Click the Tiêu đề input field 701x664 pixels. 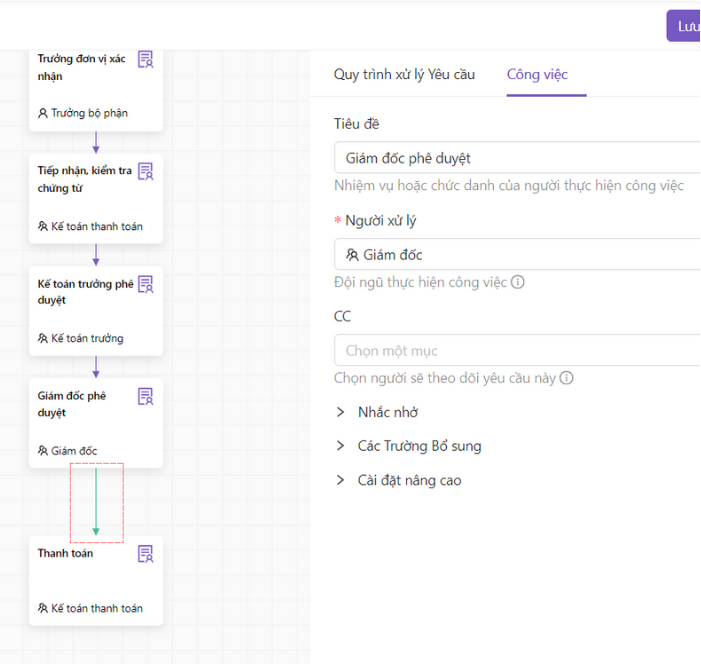[517, 158]
